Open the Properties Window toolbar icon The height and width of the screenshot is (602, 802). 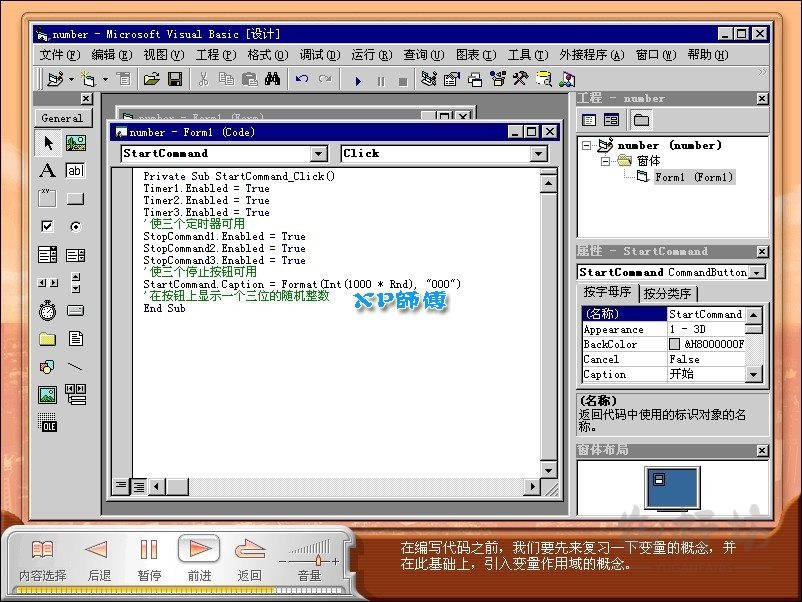pyautogui.click(x=452, y=79)
